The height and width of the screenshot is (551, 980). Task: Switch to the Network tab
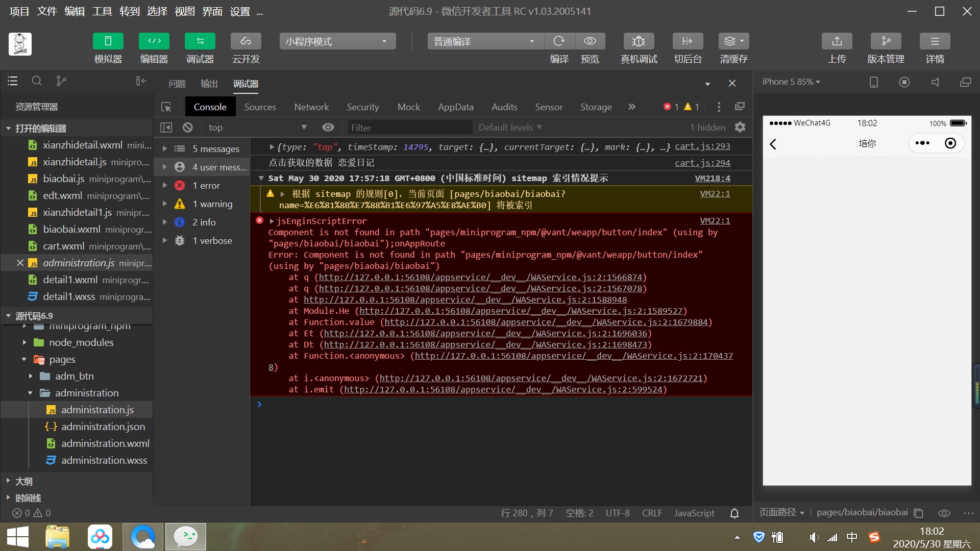pos(311,107)
